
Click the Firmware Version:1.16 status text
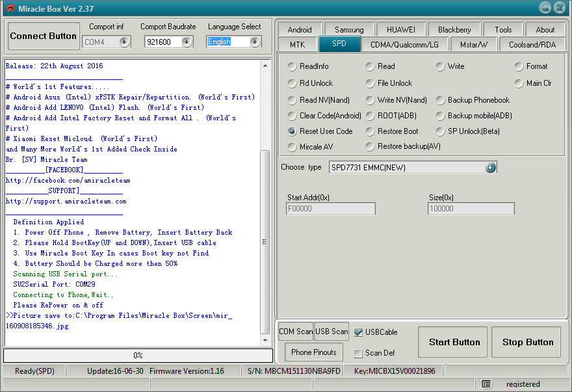[187, 371]
